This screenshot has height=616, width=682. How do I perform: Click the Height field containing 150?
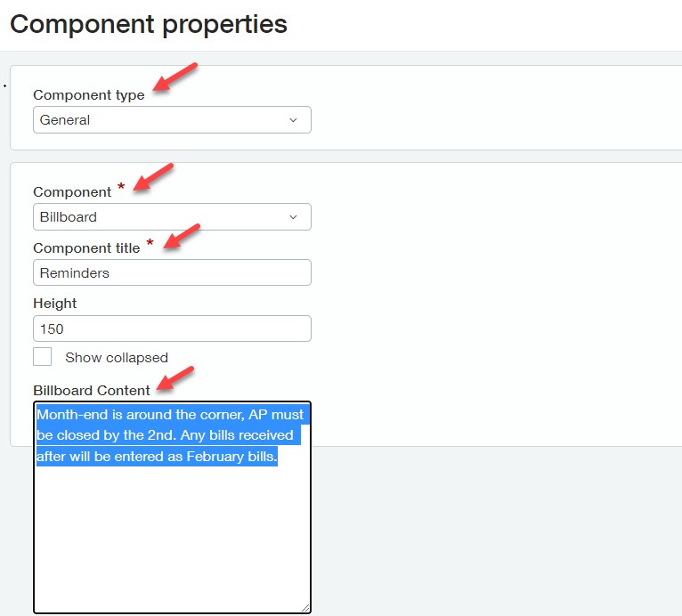172,328
